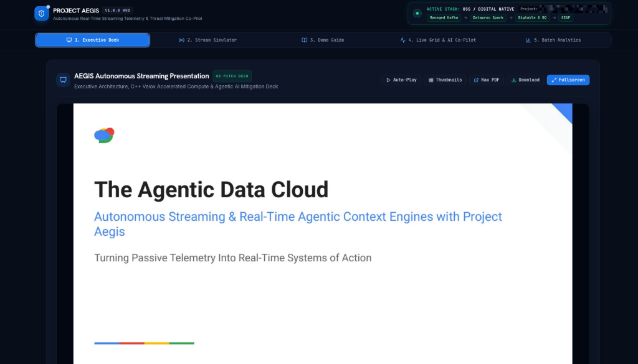Go to Live Grid & AI Co-Pilot tab
This screenshot has height=364, width=638.
click(438, 40)
